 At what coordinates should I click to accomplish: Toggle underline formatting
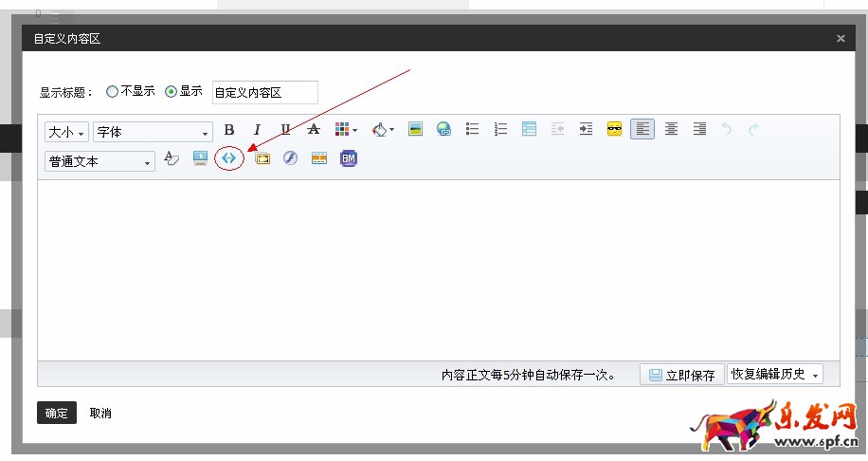tap(285, 130)
